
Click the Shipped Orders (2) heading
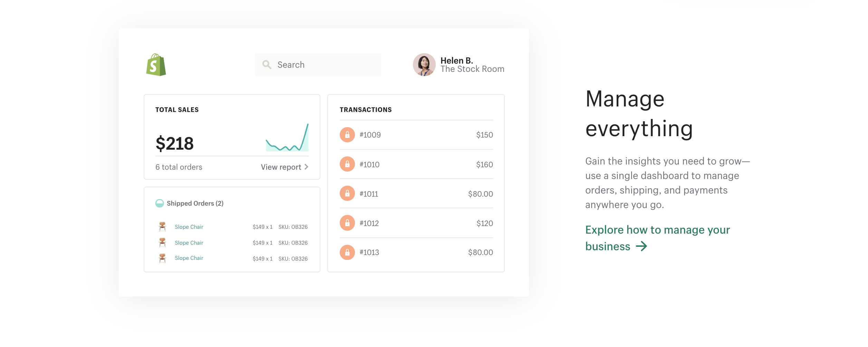point(195,204)
